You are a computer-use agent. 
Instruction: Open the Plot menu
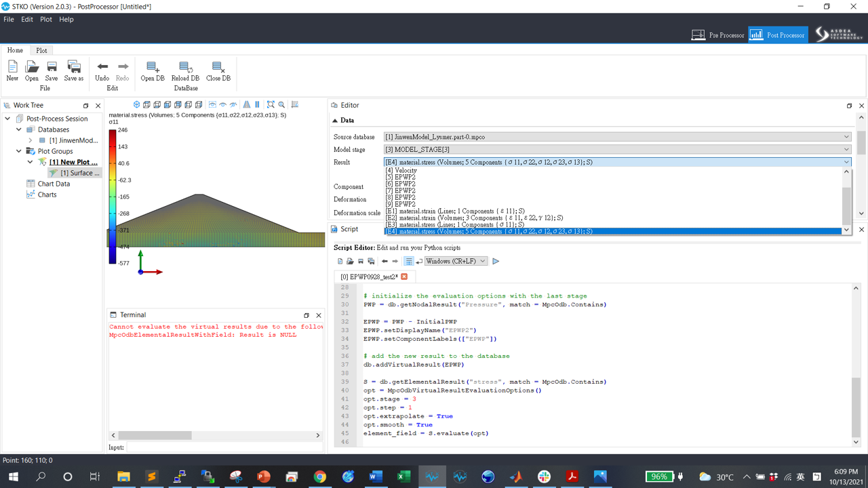point(46,20)
